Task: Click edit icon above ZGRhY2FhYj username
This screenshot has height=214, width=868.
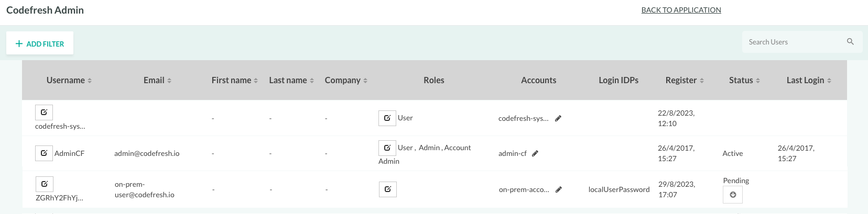Action: point(45,184)
